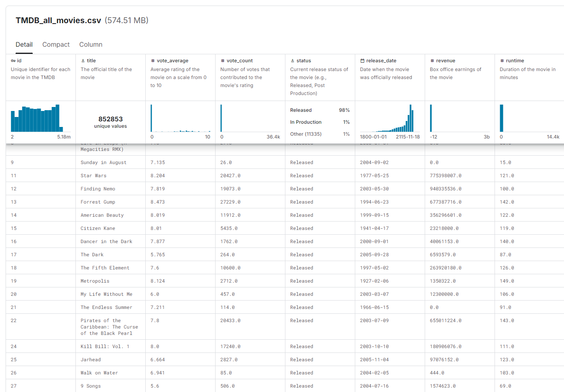Click the release date 1941-04-17
Image resolution: width=564 pixels, height=392 pixels.
[x=374, y=228]
